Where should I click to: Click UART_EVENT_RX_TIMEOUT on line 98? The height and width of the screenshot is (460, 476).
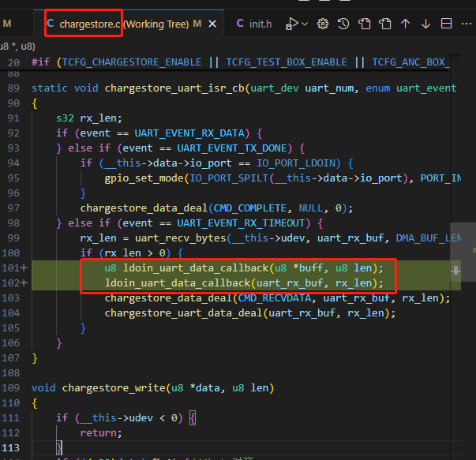241,223
